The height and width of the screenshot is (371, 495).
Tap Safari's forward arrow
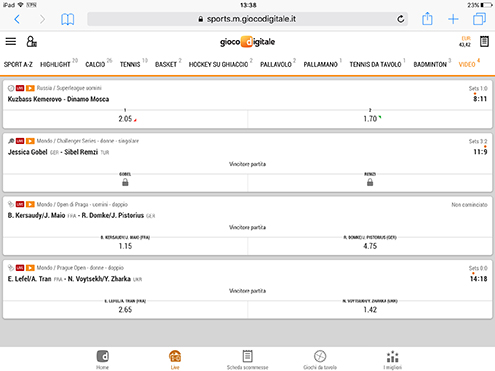[42, 19]
